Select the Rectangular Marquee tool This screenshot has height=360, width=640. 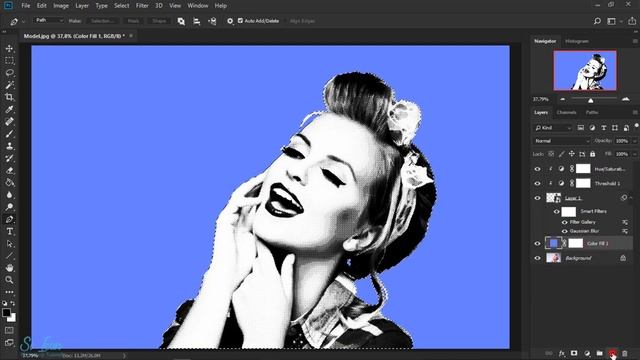pyautogui.click(x=9, y=60)
